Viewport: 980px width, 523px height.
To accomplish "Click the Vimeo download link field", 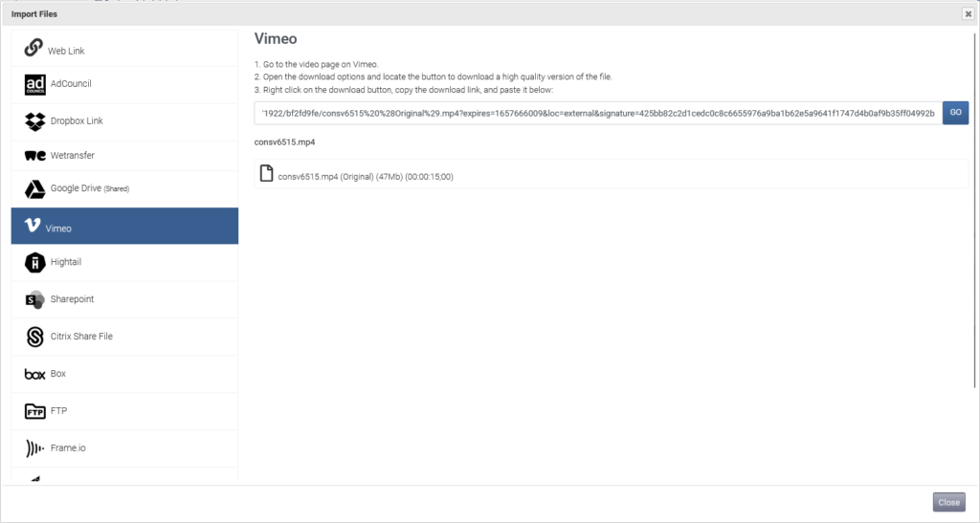I will 598,113.
